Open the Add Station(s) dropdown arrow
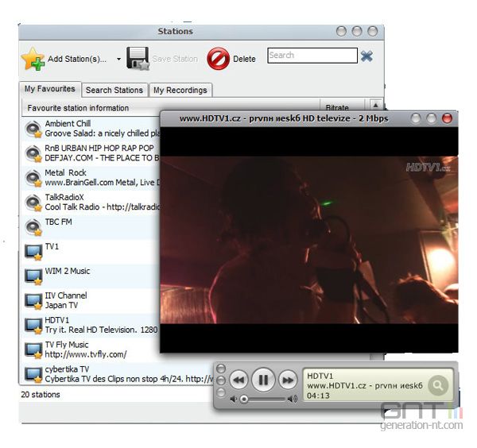This screenshot has width=477, height=448. click(x=118, y=60)
